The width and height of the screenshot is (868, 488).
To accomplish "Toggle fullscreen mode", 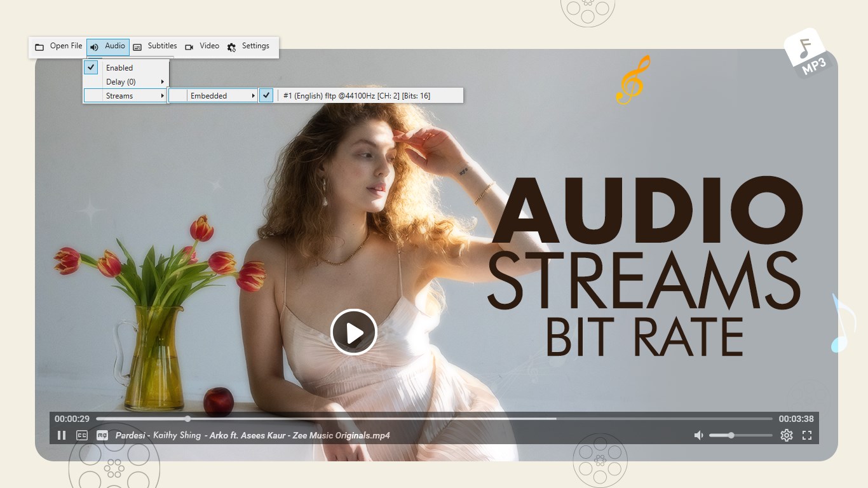I will 807,435.
